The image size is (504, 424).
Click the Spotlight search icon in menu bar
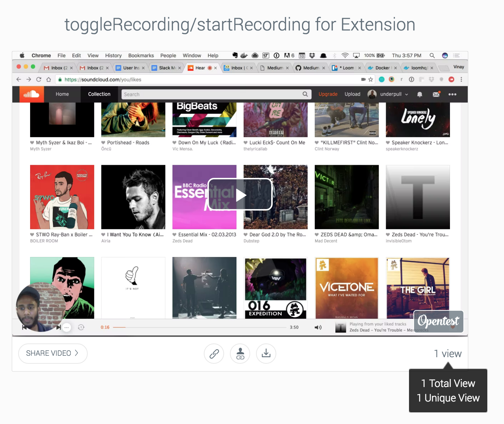[x=432, y=56]
